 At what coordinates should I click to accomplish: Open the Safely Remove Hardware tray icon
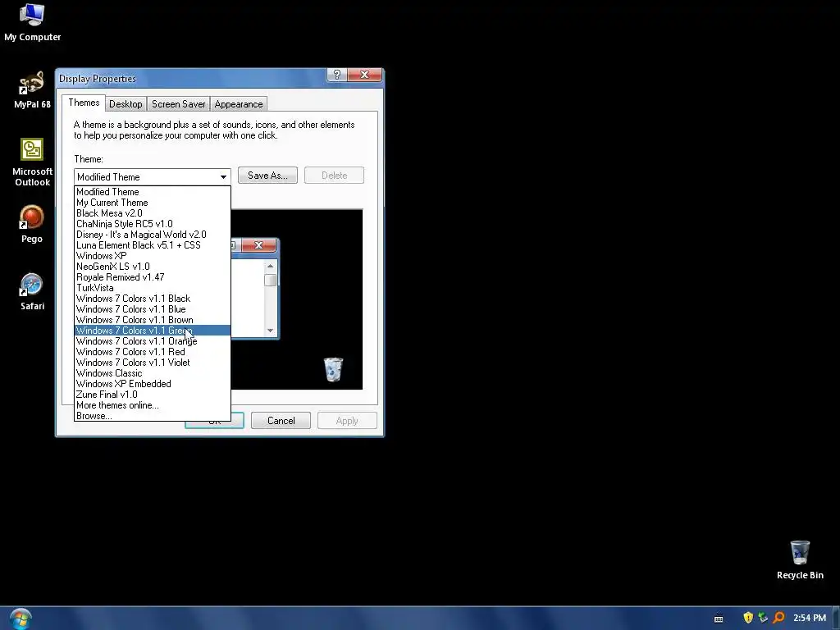click(763, 618)
